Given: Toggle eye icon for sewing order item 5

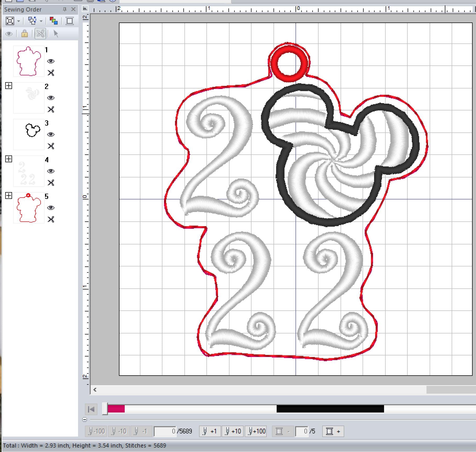Looking at the screenshot, I should click(x=51, y=208).
